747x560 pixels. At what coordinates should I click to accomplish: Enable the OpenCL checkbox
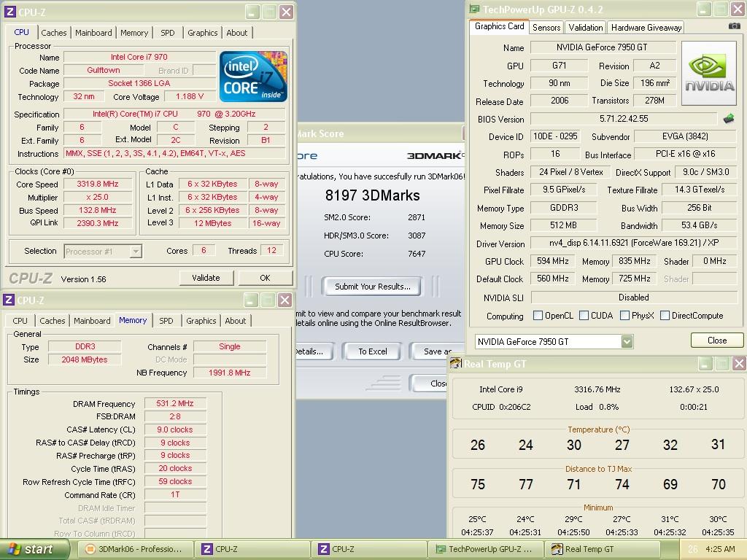(x=538, y=315)
